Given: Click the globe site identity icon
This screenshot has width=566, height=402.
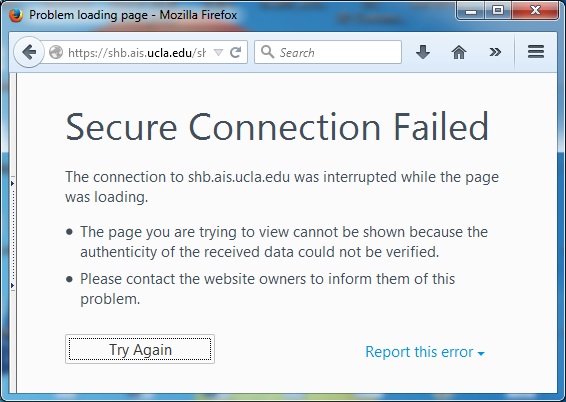Looking at the screenshot, I should coord(56,52).
